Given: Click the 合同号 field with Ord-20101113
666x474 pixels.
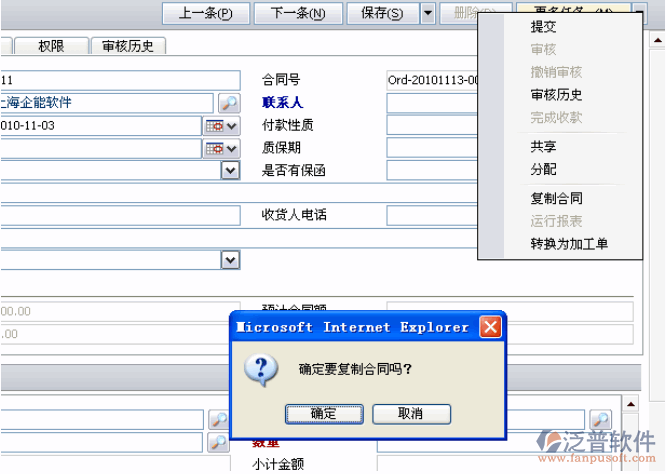Looking at the screenshot, I should pyautogui.click(x=432, y=80).
